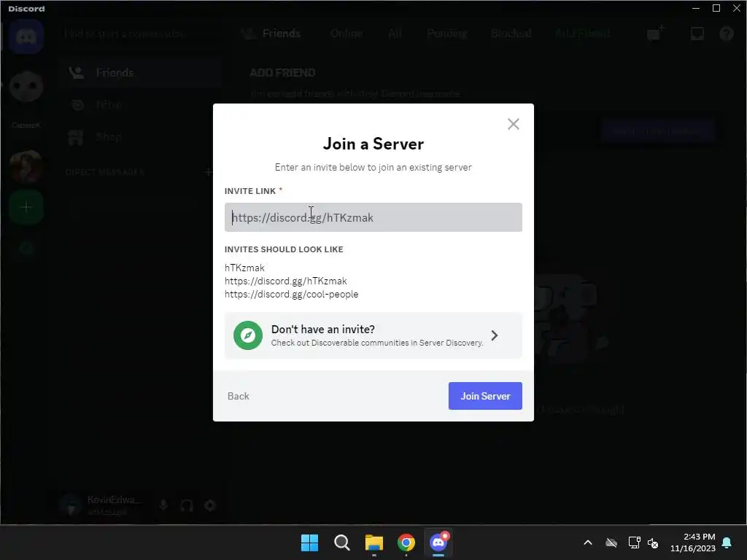The width and height of the screenshot is (747, 560).
Task: Click the KevinEdwa user profile panel
Action: 104,505
